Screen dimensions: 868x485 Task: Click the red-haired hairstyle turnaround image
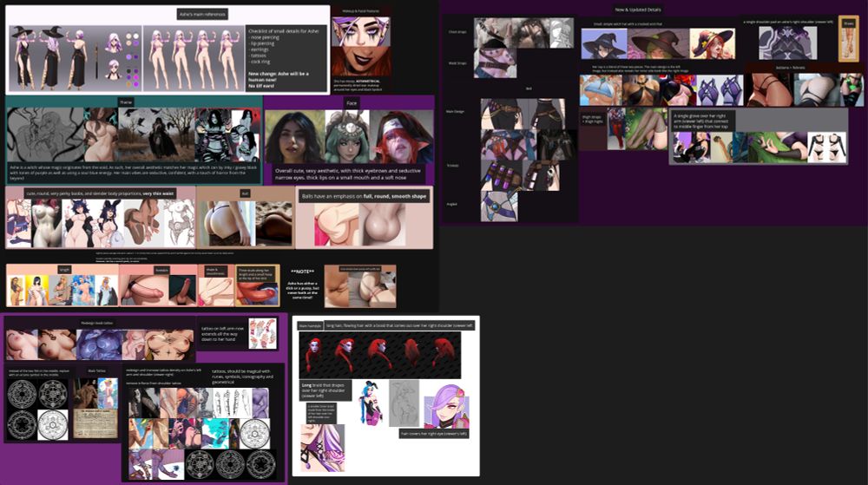(x=380, y=355)
